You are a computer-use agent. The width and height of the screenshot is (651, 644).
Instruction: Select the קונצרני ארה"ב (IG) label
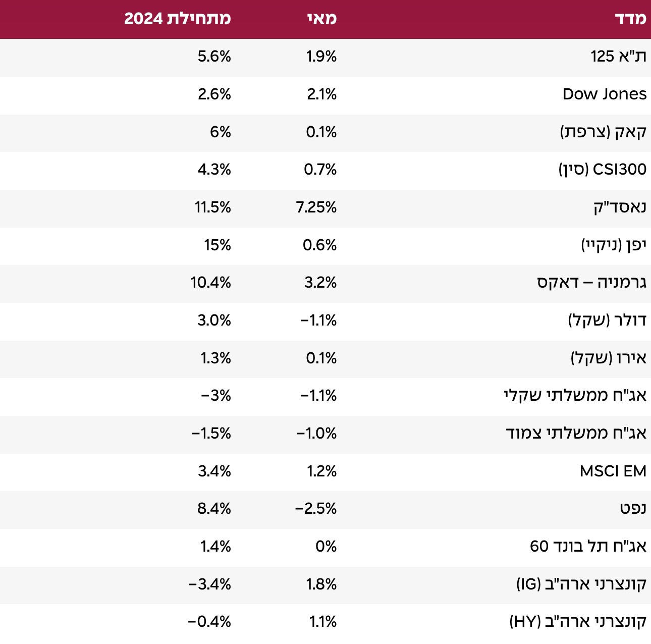pos(581,584)
